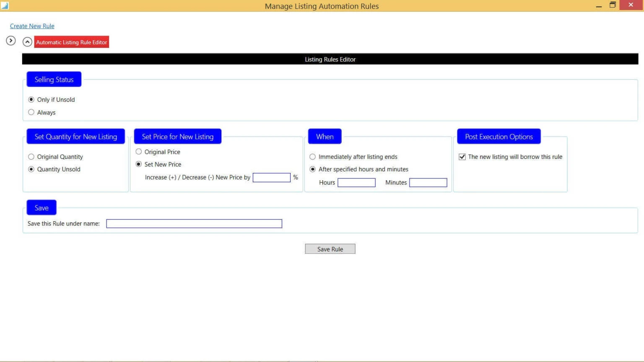Screen dimensions: 644x362
Task: Collapse the rule editor with the chevron
Action: coord(27,41)
